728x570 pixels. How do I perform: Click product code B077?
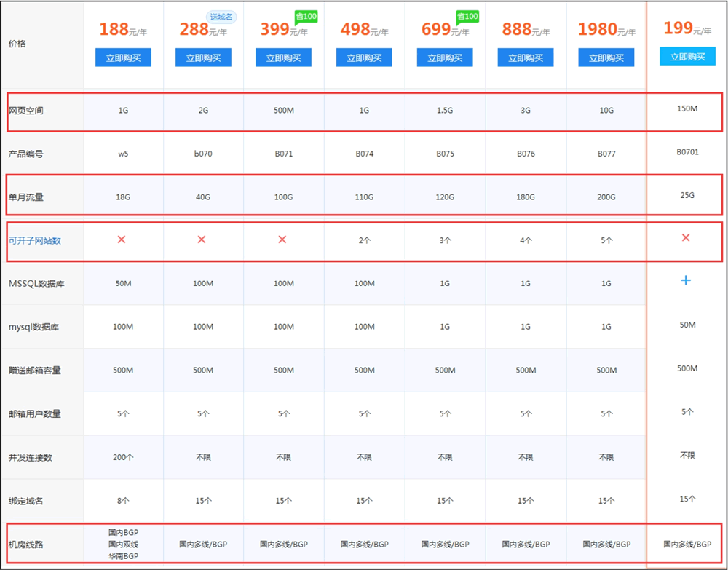[x=607, y=154]
